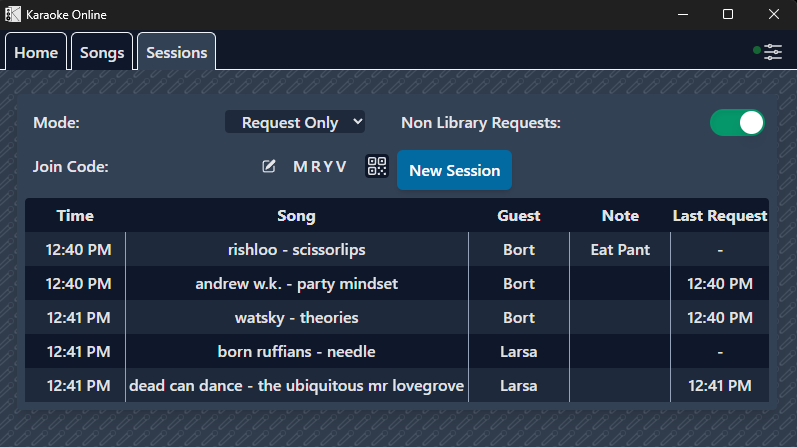
Task: Select dead can dance - the ubiquitous mr lovegrove
Action: coord(397,385)
